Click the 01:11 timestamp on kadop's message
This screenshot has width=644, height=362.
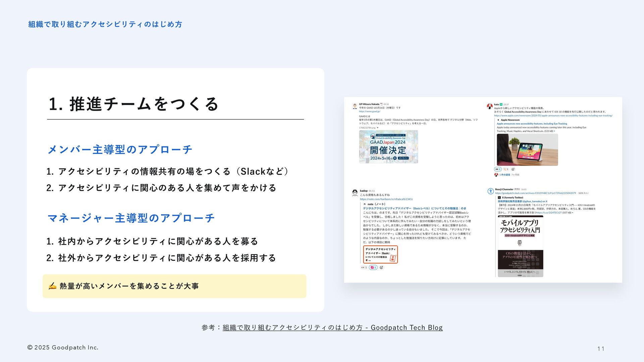click(x=372, y=191)
